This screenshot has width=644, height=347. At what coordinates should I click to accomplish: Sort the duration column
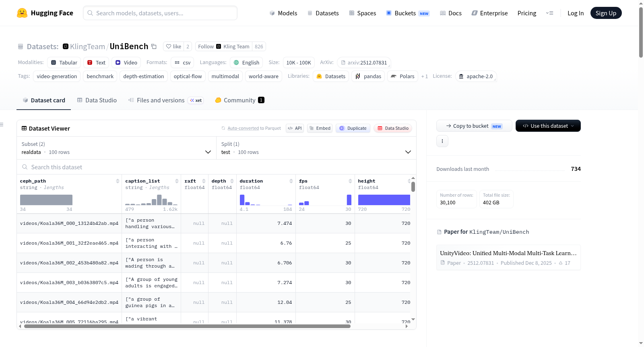291,181
